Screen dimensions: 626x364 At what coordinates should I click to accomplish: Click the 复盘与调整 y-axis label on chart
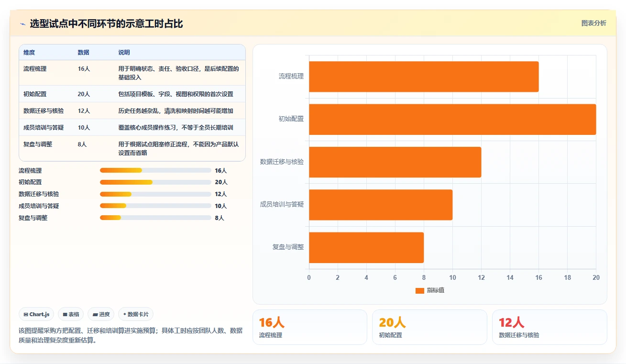[288, 247]
